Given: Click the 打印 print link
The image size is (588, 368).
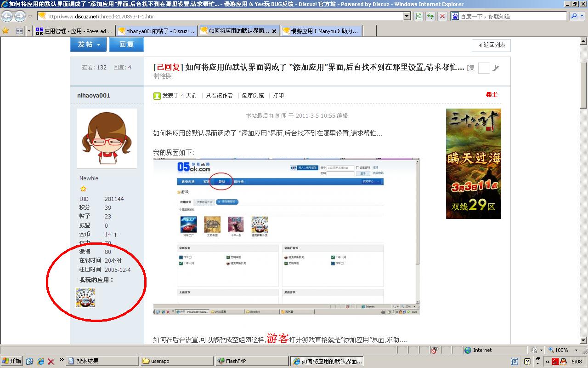Looking at the screenshot, I should [x=278, y=96].
